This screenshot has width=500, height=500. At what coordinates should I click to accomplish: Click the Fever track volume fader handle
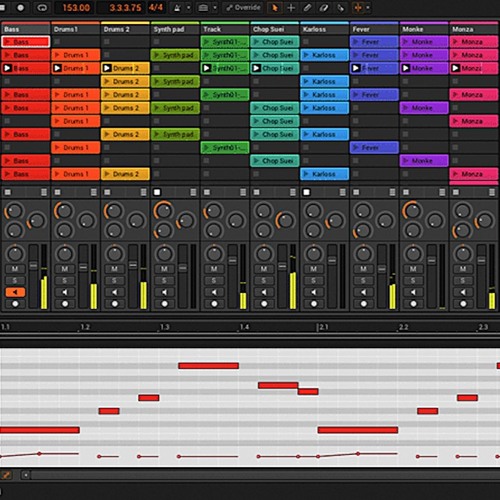(x=382, y=268)
